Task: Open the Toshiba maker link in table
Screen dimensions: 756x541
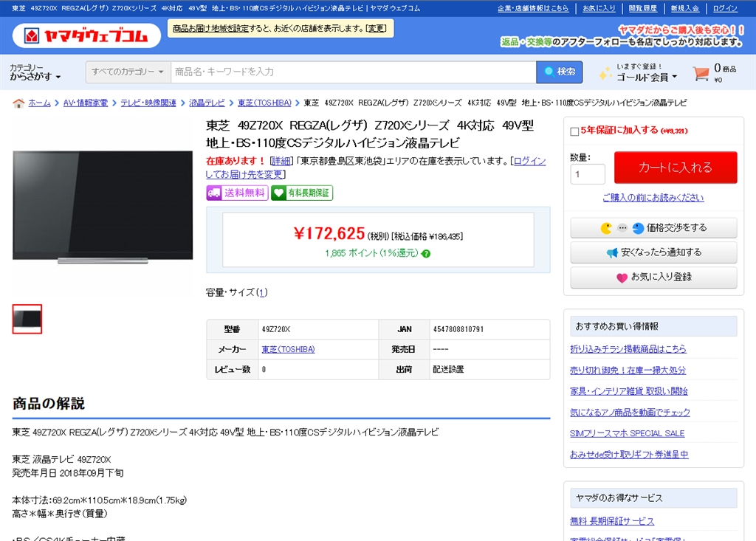Action: (x=289, y=349)
